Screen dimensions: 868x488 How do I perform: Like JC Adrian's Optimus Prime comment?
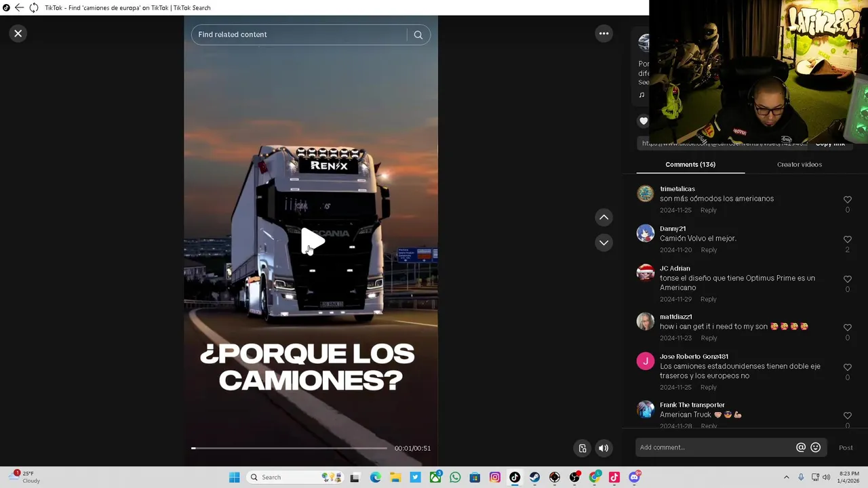pyautogui.click(x=847, y=279)
